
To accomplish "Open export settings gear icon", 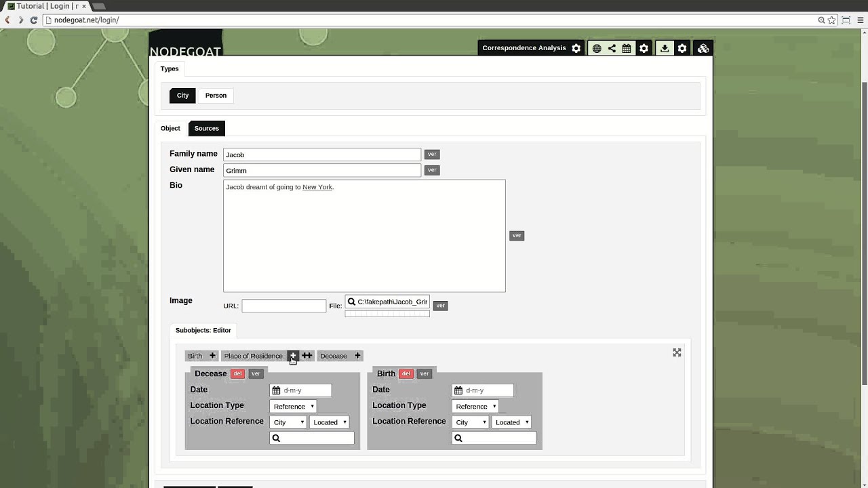I will pyautogui.click(x=682, y=48).
